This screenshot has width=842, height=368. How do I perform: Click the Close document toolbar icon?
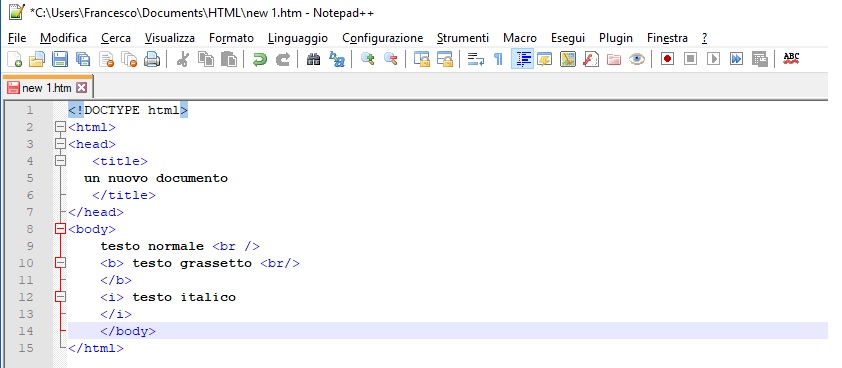pyautogui.click(x=106, y=59)
